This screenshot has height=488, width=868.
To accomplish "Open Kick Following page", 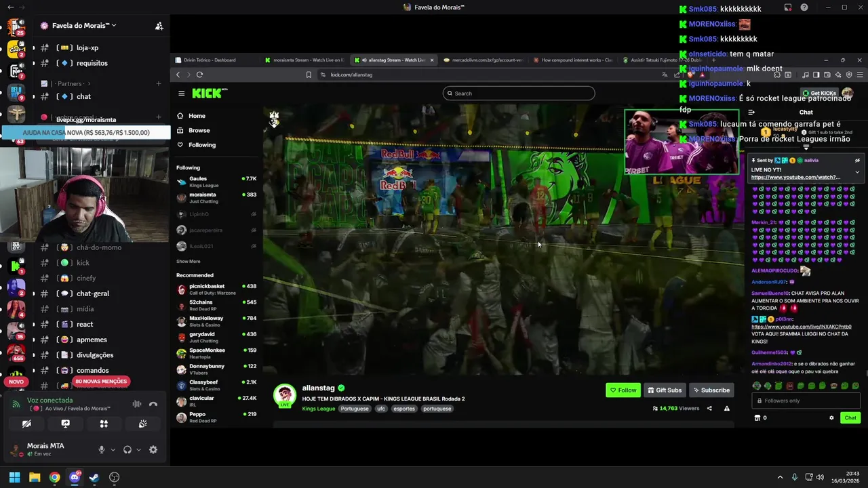I will tap(202, 145).
